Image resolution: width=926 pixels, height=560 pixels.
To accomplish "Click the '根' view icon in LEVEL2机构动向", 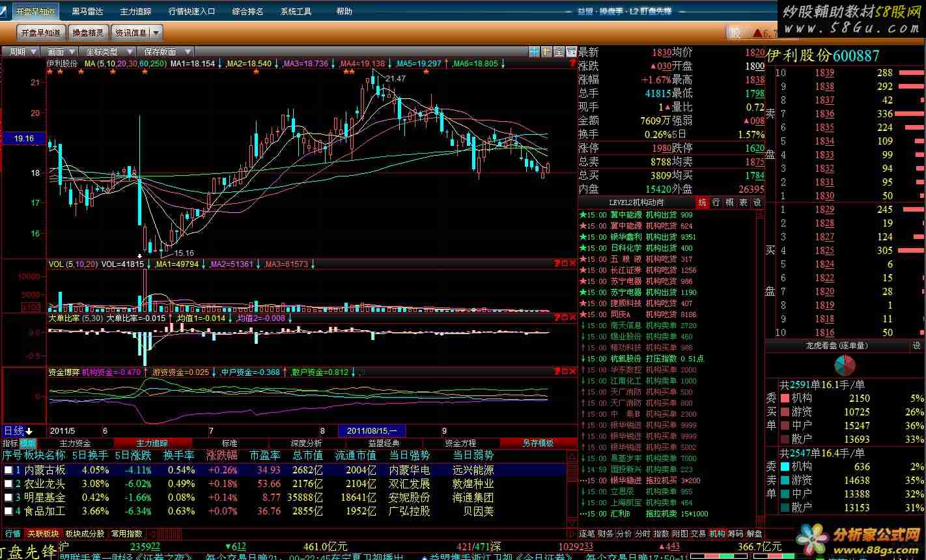I will point(729,203).
